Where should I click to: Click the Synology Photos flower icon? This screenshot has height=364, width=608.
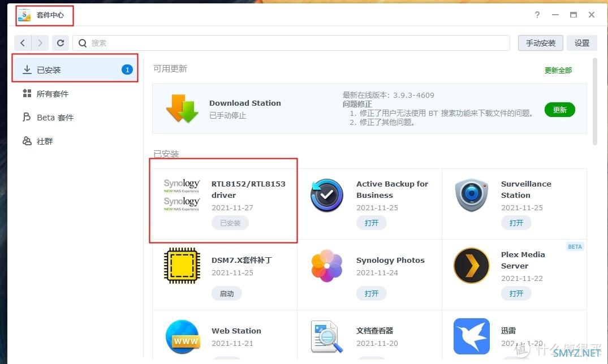(x=326, y=266)
